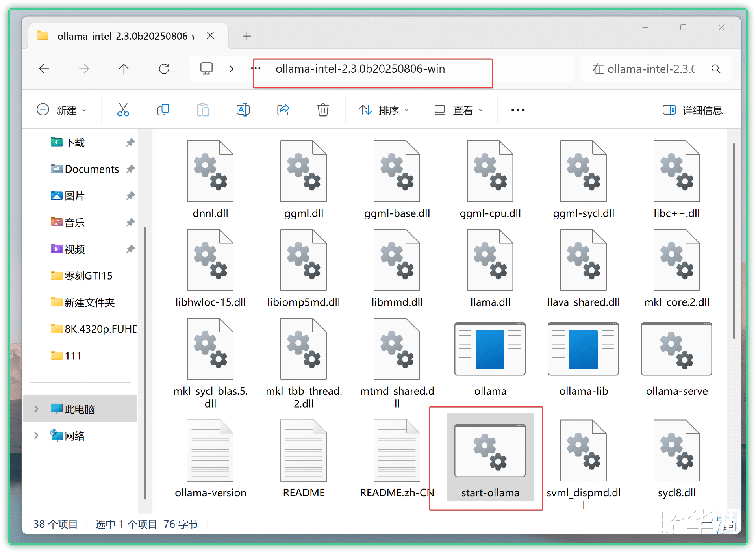Navigate back with left arrow
Screen dimensions: 756x553
(44, 69)
